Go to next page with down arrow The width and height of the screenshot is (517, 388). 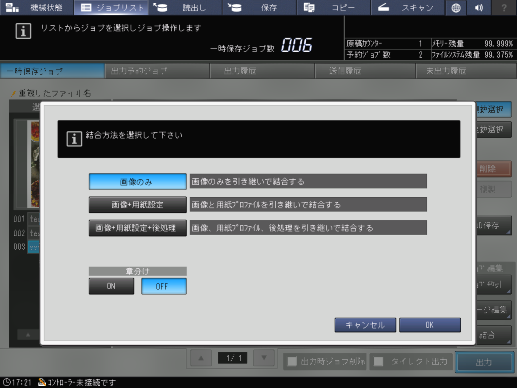pos(264,358)
